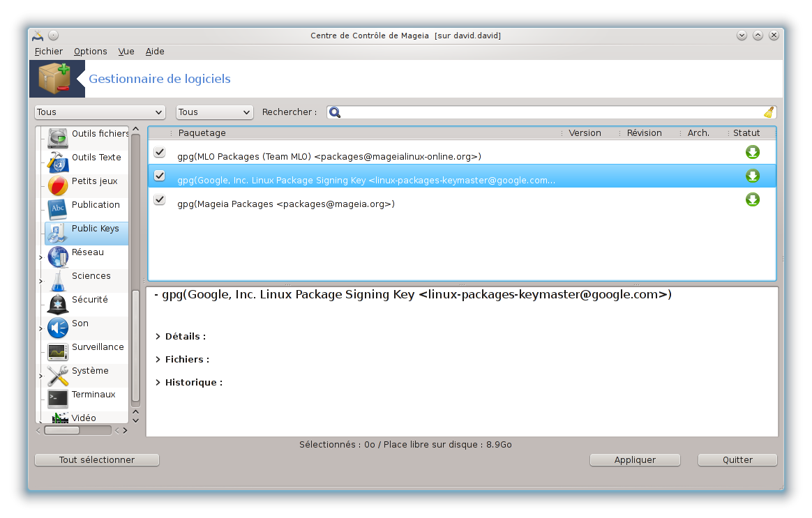Click the Publication book icon
Image resolution: width=812 pixels, height=518 pixels.
[x=57, y=209]
